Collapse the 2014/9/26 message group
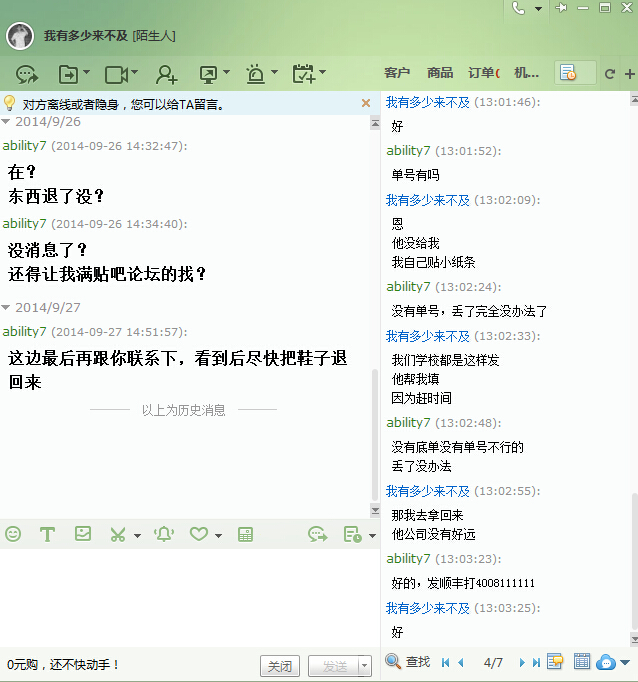This screenshot has height=682, width=638. [x=6, y=121]
